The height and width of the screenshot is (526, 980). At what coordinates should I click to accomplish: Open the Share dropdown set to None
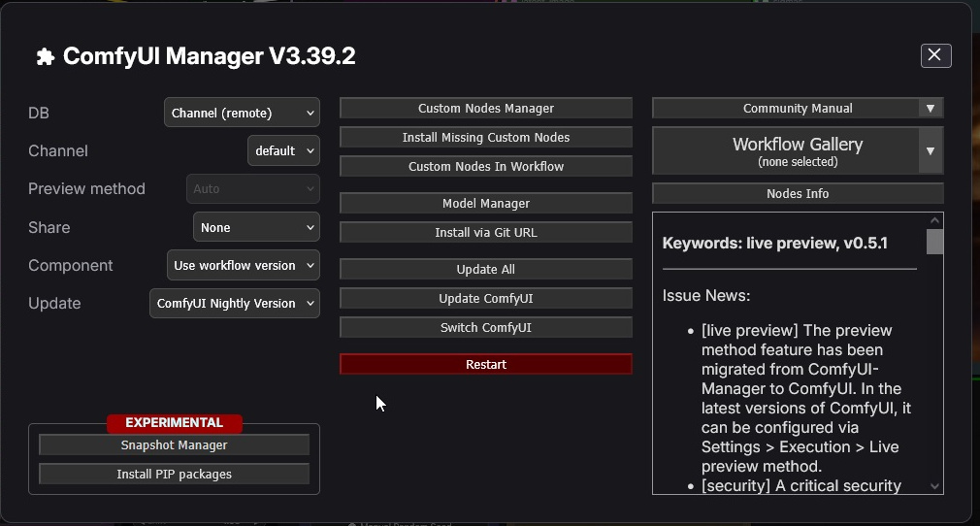click(x=256, y=228)
